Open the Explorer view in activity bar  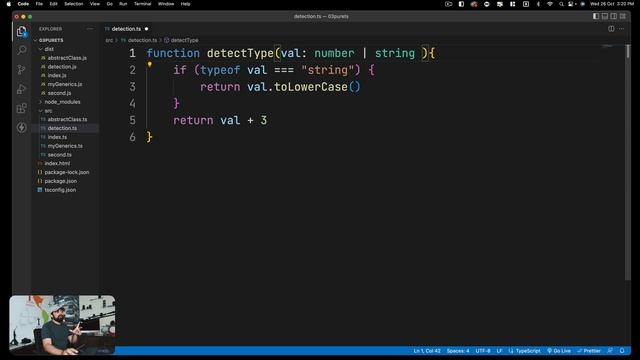pos(22,31)
